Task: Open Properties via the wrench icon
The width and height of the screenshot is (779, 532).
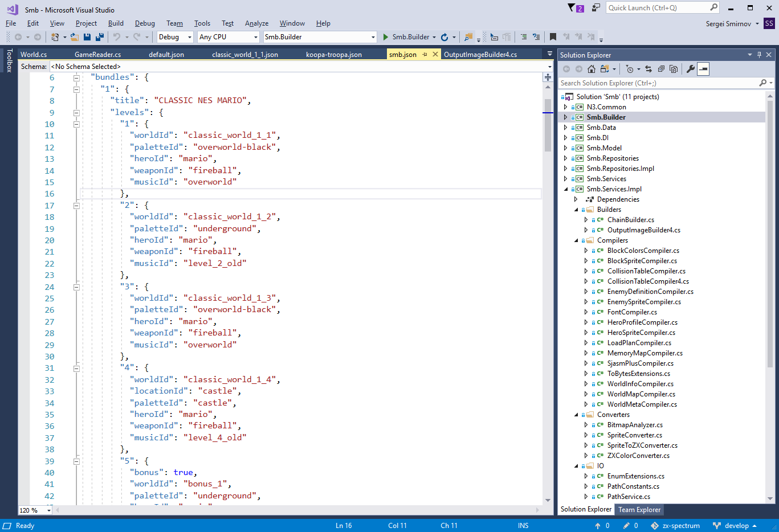Action: 690,69
